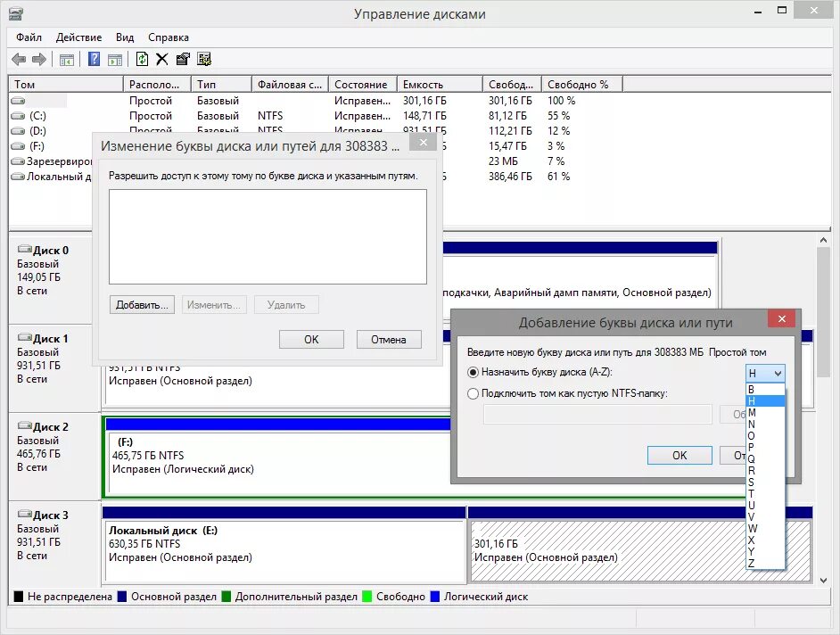Refresh the disk list with the green-arrow icon
840x635 pixels.
(x=142, y=59)
